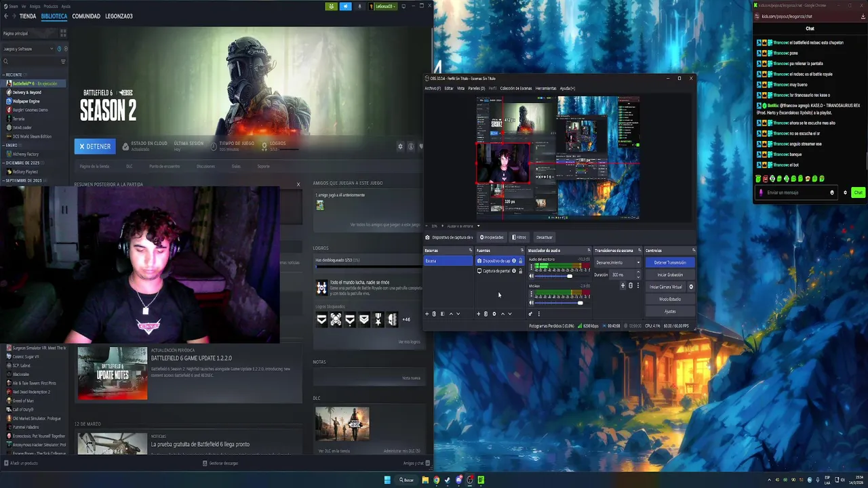The width and height of the screenshot is (868, 488).
Task: Close the post-match summary panel in Steam
Action: point(298,184)
